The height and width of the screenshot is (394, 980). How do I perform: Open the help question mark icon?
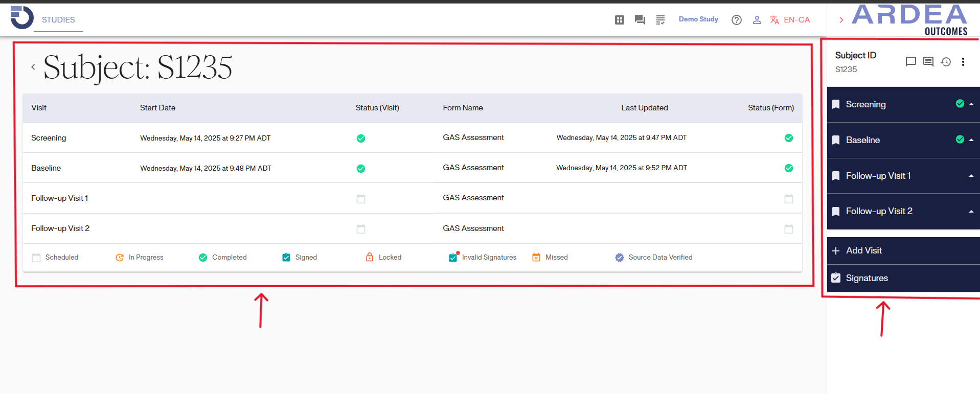(x=736, y=20)
